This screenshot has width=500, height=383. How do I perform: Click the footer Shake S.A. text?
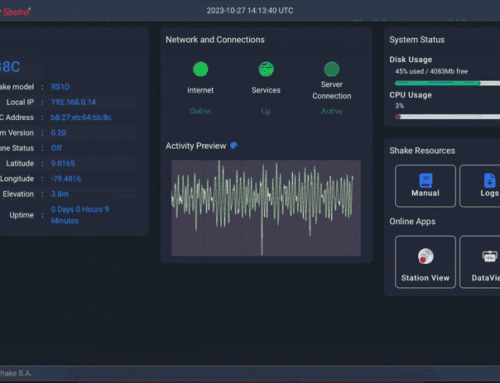(x=16, y=373)
